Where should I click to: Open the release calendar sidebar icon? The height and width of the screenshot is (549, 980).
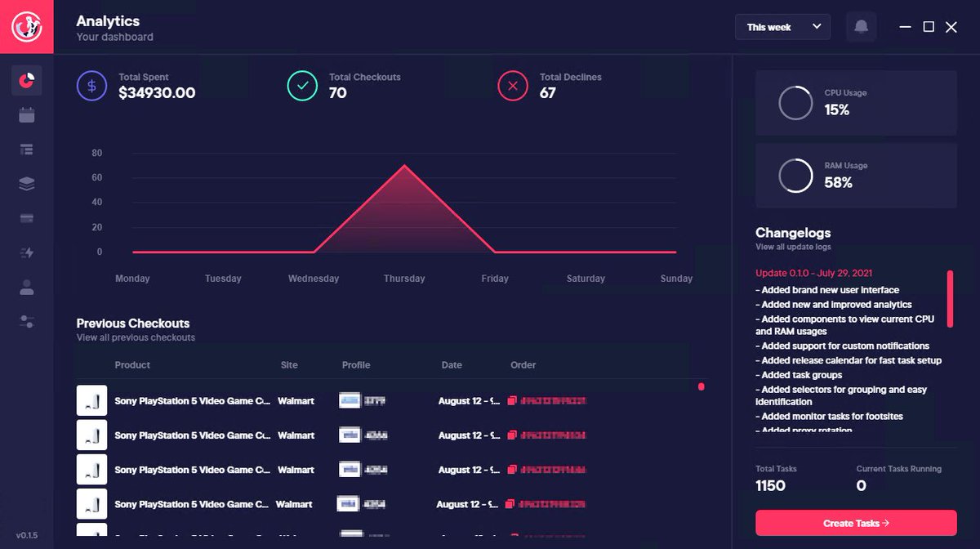tap(27, 115)
